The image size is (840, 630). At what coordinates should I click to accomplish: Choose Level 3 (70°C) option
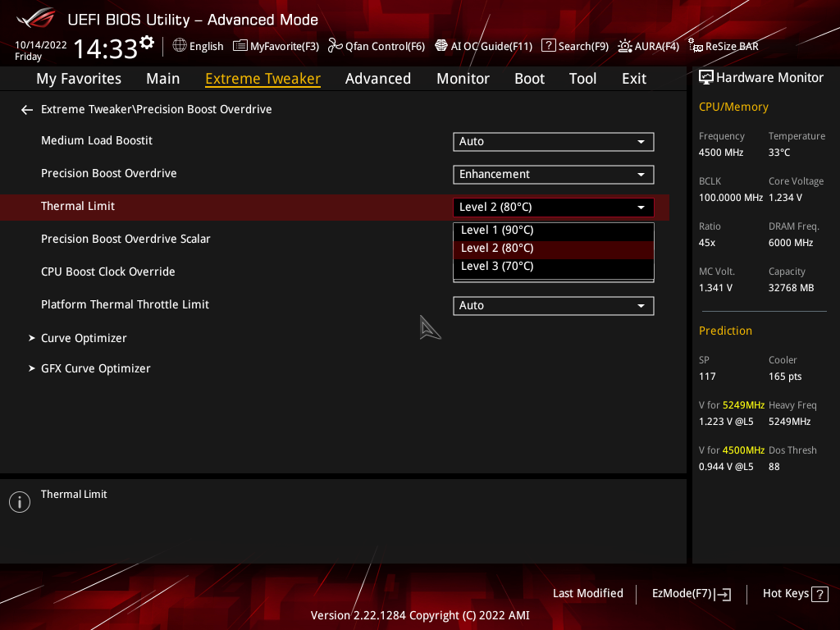(554, 267)
